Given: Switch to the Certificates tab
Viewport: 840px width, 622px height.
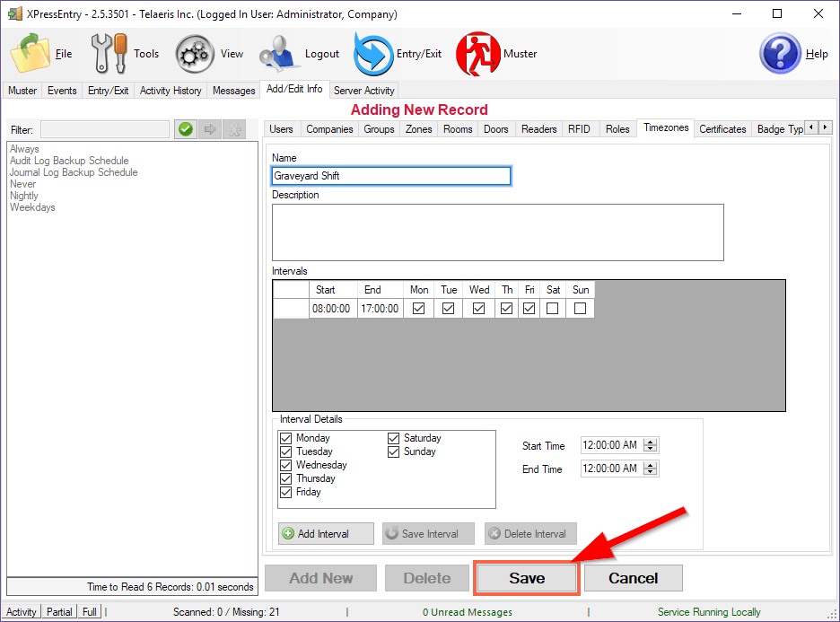Looking at the screenshot, I should tap(722, 129).
